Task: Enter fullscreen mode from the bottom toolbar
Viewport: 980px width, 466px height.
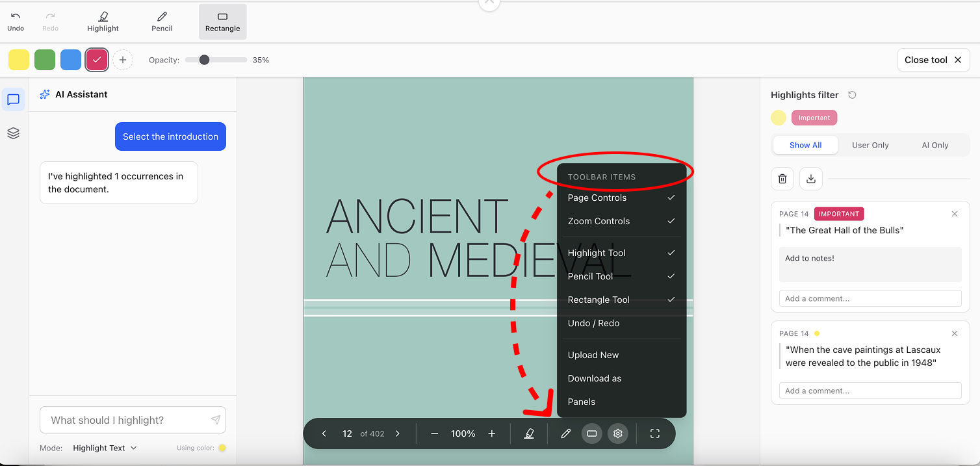Action: 654,434
